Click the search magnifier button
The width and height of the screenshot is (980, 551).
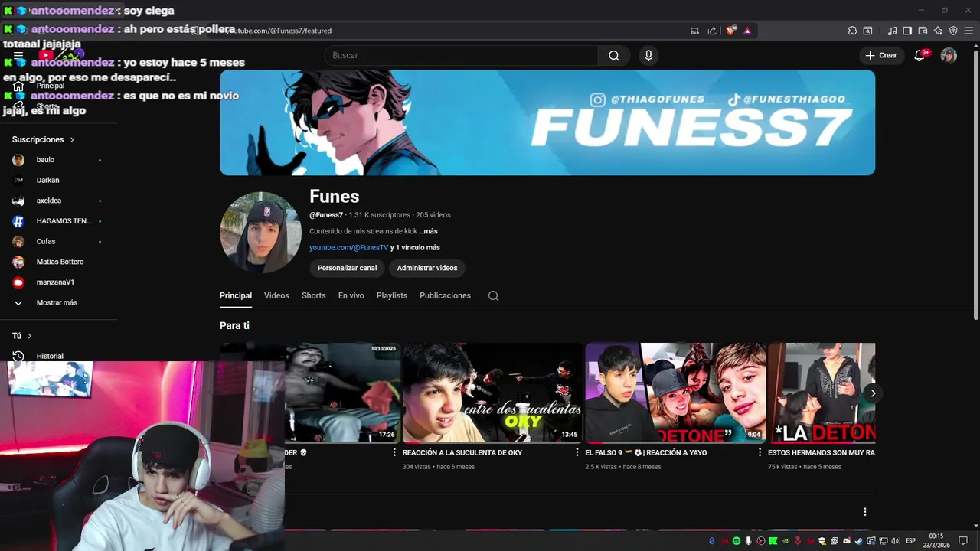click(614, 55)
